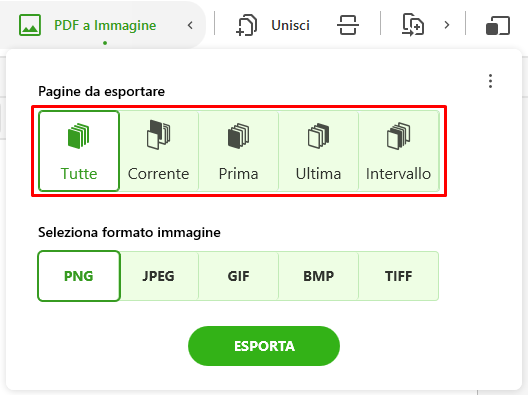Set image format to TIFF
This screenshot has width=528, height=395.
click(399, 276)
